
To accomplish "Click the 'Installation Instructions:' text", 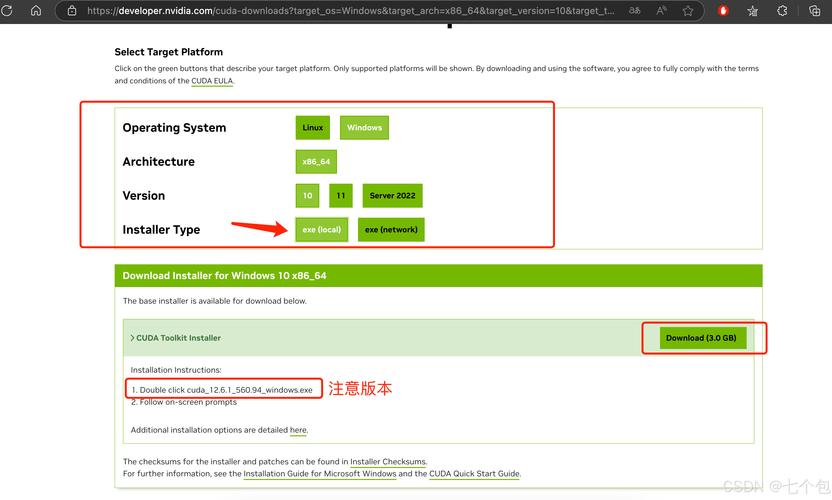I will coord(176,369).
